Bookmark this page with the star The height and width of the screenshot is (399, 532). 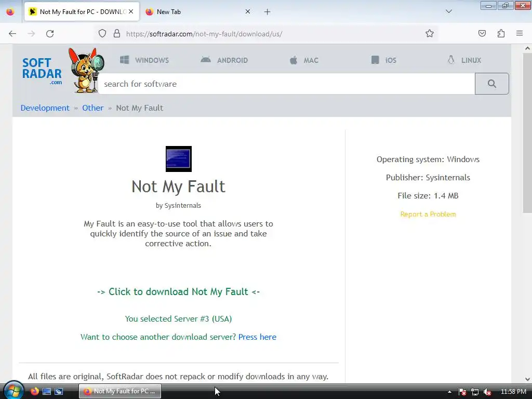pyautogui.click(x=430, y=33)
